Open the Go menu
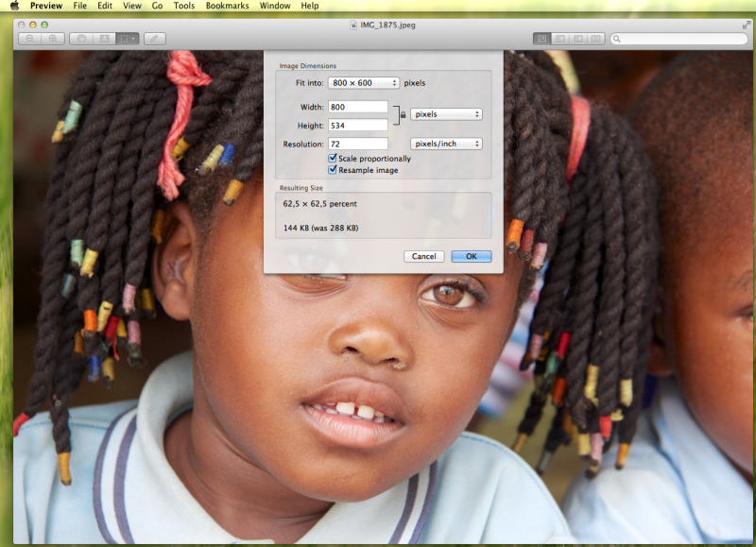The width and height of the screenshot is (756, 547). (x=157, y=6)
